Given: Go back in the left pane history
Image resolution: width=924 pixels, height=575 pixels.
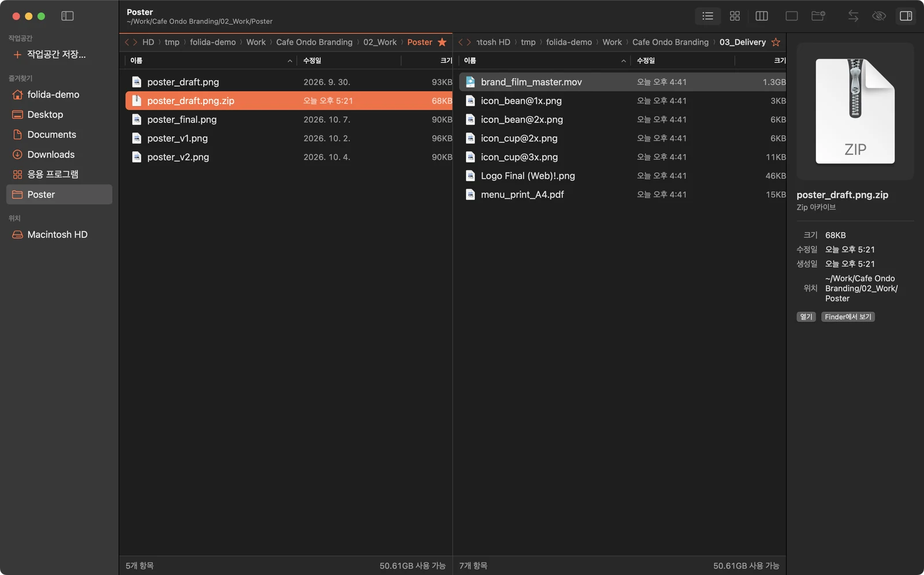Looking at the screenshot, I should coord(127,42).
